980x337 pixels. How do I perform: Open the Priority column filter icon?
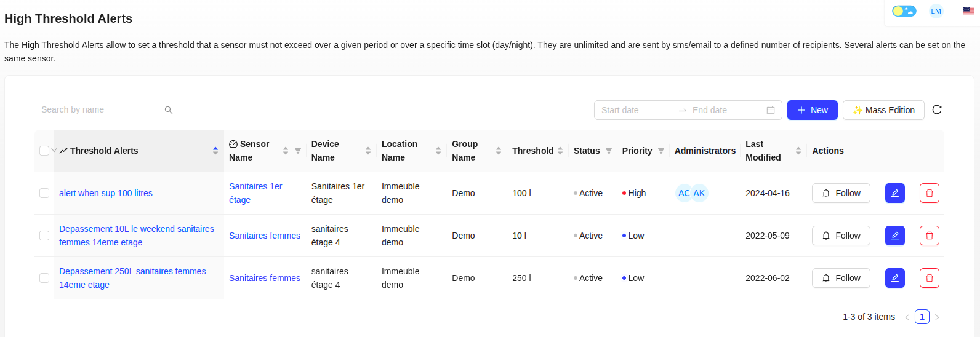(661, 151)
